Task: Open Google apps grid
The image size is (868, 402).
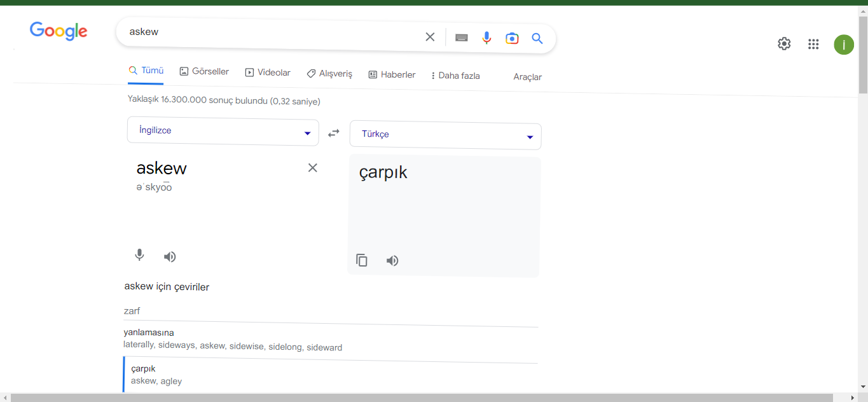Action: (x=813, y=44)
